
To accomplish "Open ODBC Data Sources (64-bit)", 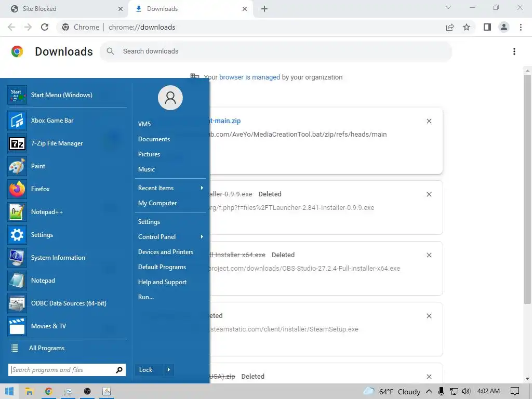I will pos(67,303).
